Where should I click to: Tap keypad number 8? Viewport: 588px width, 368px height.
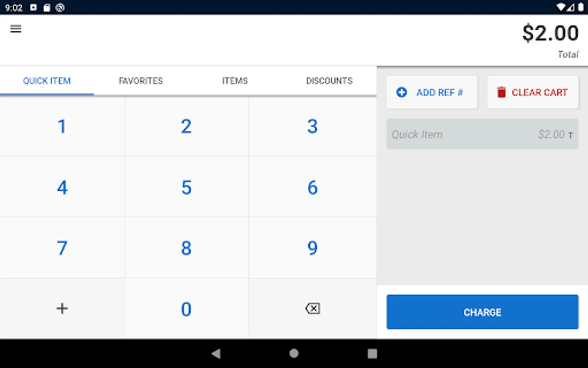coord(186,248)
